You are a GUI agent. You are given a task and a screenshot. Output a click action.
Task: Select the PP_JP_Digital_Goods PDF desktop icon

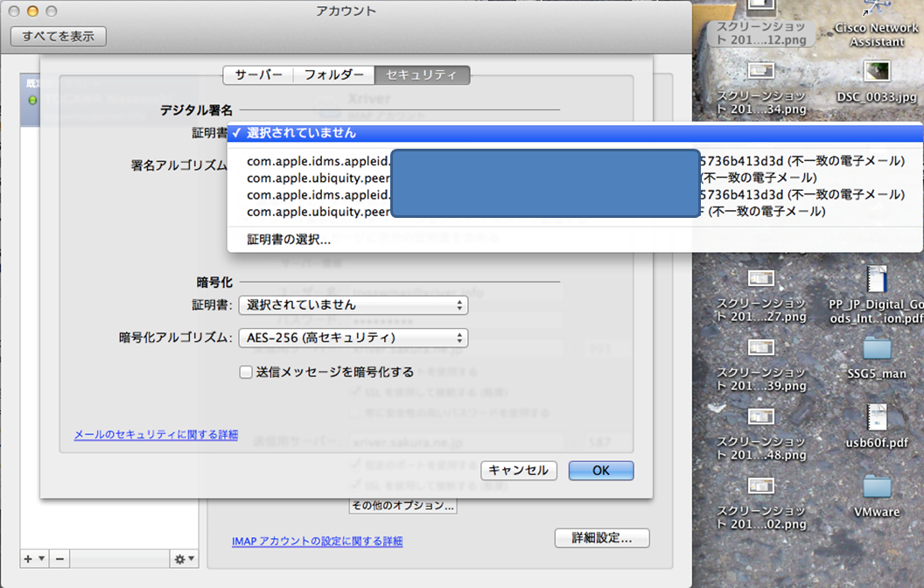(x=876, y=280)
